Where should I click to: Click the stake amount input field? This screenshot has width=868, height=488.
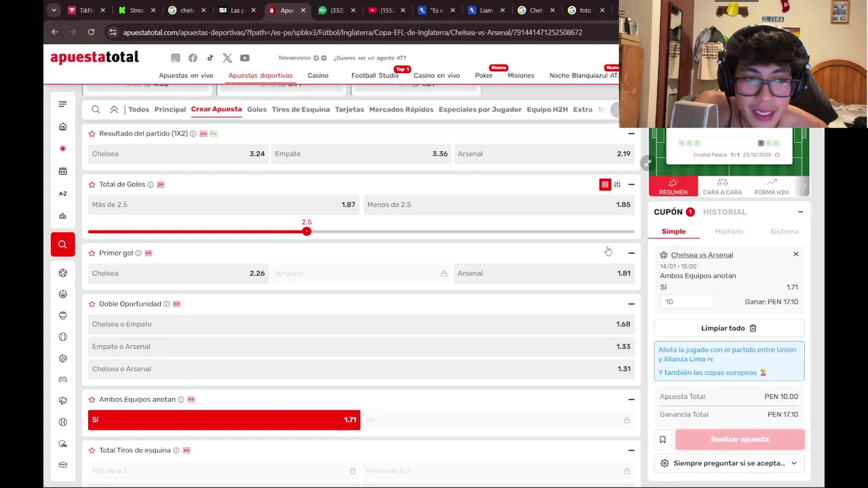point(687,302)
